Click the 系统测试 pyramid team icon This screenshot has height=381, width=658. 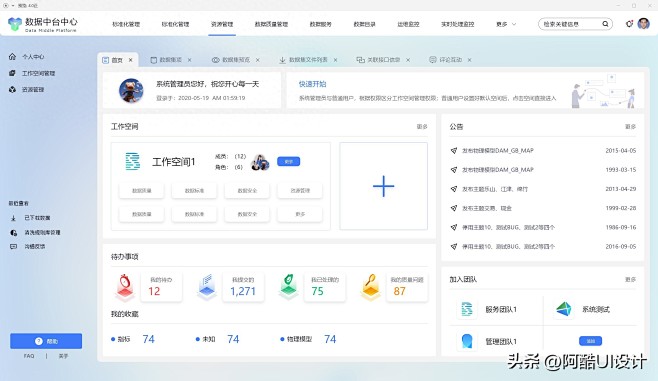tap(564, 309)
